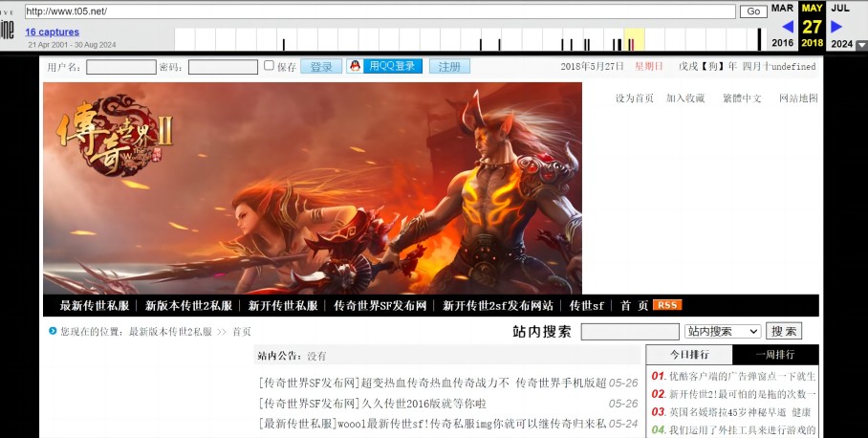Switch to the 今日排行 tab
The image size is (868, 438).
pos(684,355)
